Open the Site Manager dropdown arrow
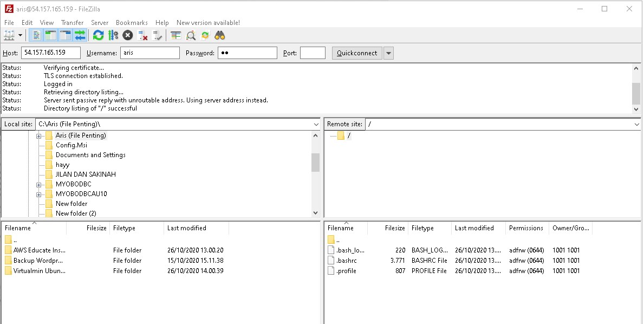Viewport: 644px width, 324px height. tap(20, 36)
